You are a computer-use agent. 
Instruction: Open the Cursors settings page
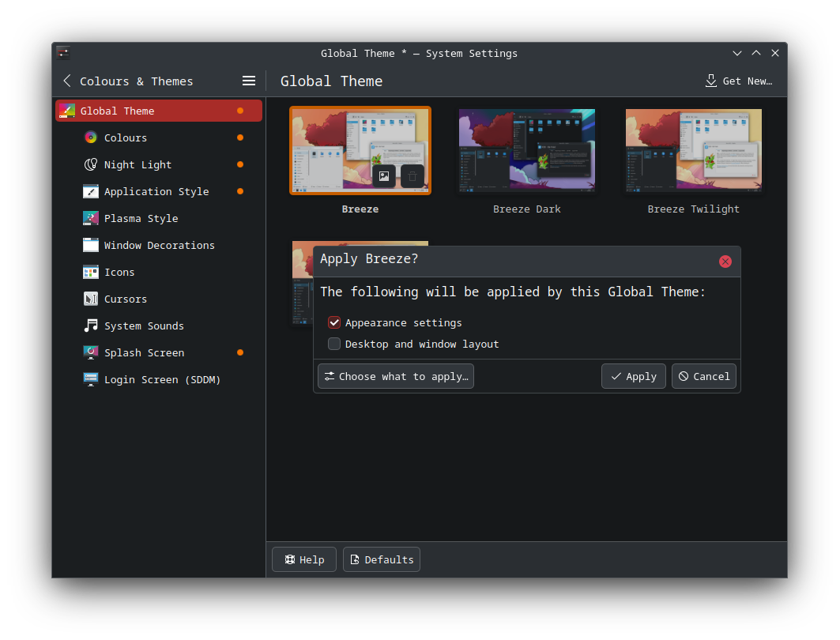tap(159, 299)
